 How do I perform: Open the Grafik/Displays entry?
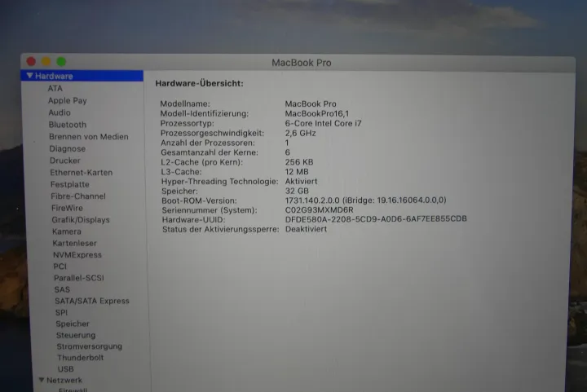(81, 220)
